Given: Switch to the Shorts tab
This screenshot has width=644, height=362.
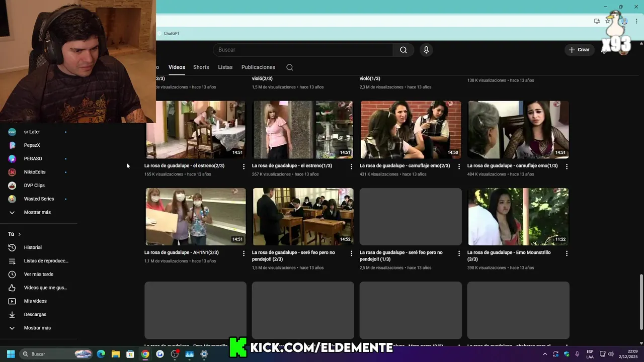Looking at the screenshot, I should (201, 67).
